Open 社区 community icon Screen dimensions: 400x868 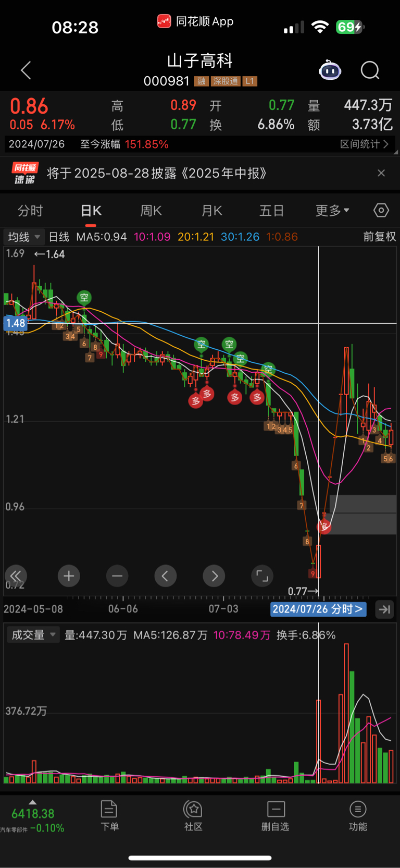193,816
